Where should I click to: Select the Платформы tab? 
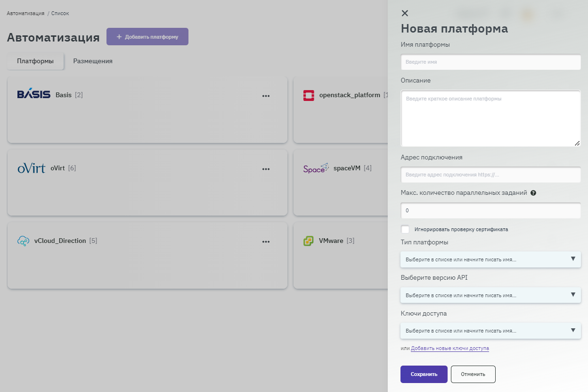tap(35, 61)
